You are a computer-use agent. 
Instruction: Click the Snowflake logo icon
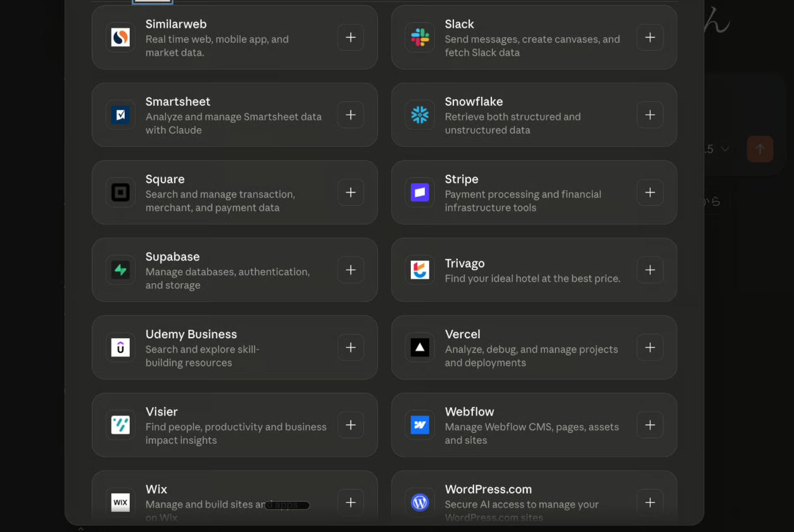pyautogui.click(x=420, y=115)
